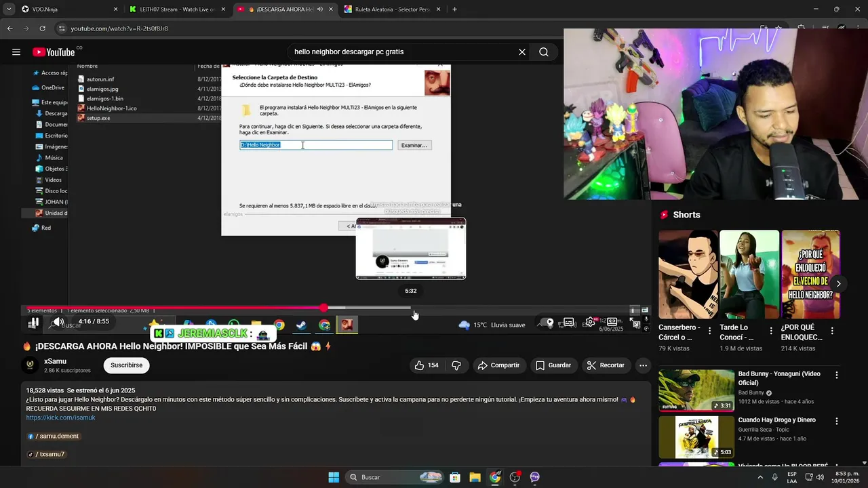Open the tray volume speaker icon
Image resolution: width=868 pixels, height=488 pixels.
[x=821, y=477]
